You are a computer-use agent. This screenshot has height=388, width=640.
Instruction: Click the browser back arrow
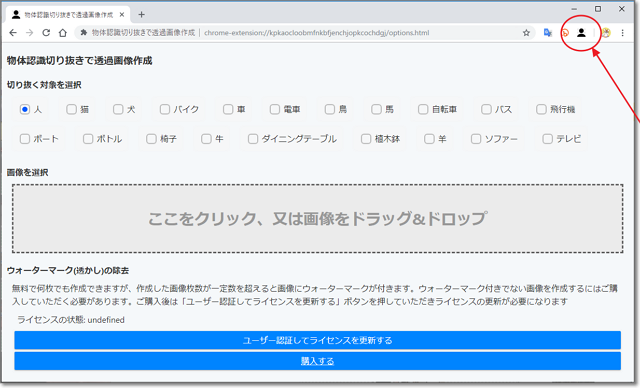coord(13,33)
